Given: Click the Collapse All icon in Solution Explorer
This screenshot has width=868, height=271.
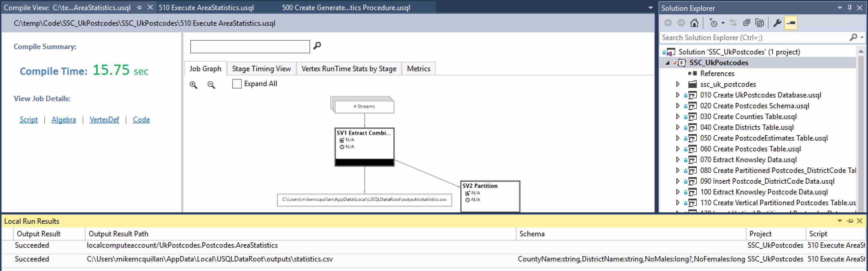Looking at the screenshot, I should pos(747,23).
